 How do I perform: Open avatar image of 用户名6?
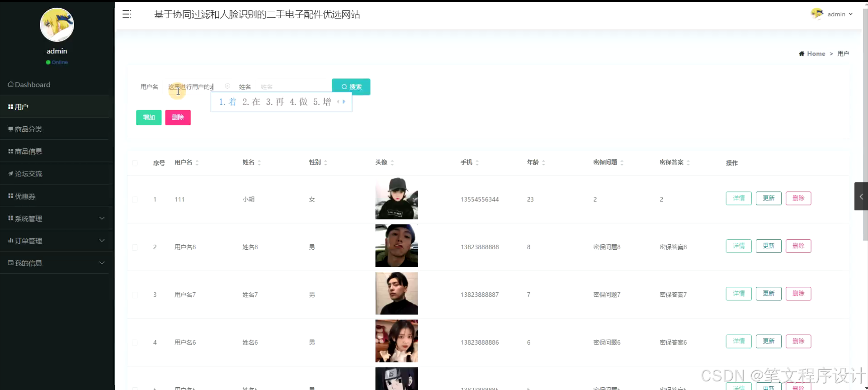396,341
